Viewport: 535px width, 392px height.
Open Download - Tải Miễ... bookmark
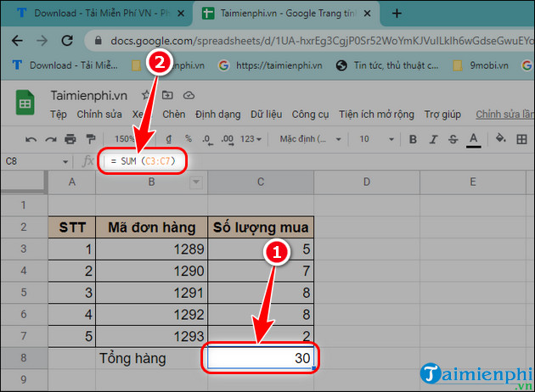65,65
